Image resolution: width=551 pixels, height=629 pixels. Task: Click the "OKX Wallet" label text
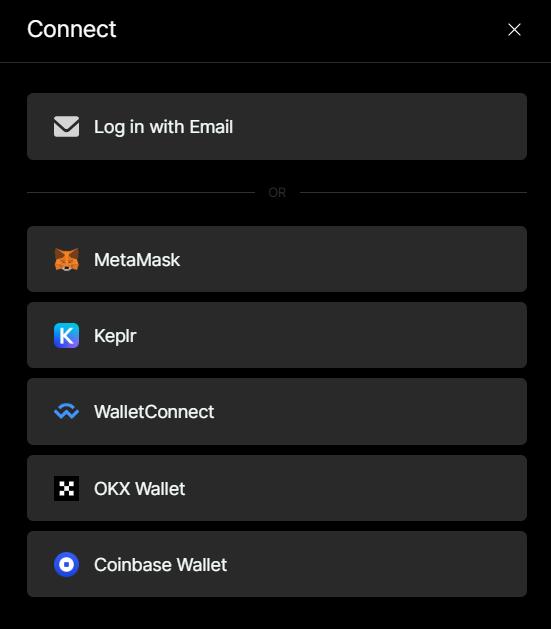(140, 489)
